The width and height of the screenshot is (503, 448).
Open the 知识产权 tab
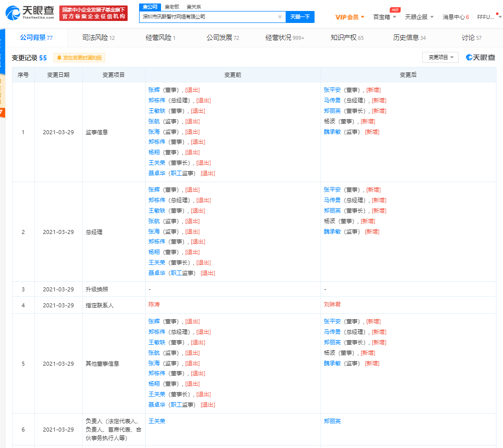coord(347,37)
